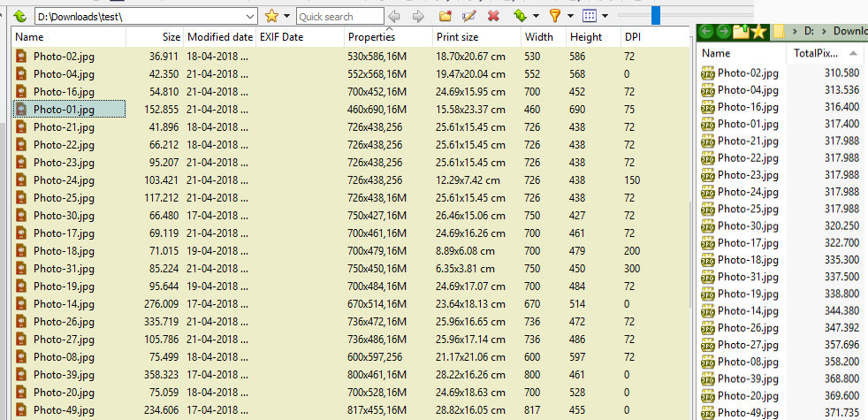This screenshot has height=420, width=868.
Task: Click the file icon of Photo-39.jpg in main list
Action: point(21,375)
